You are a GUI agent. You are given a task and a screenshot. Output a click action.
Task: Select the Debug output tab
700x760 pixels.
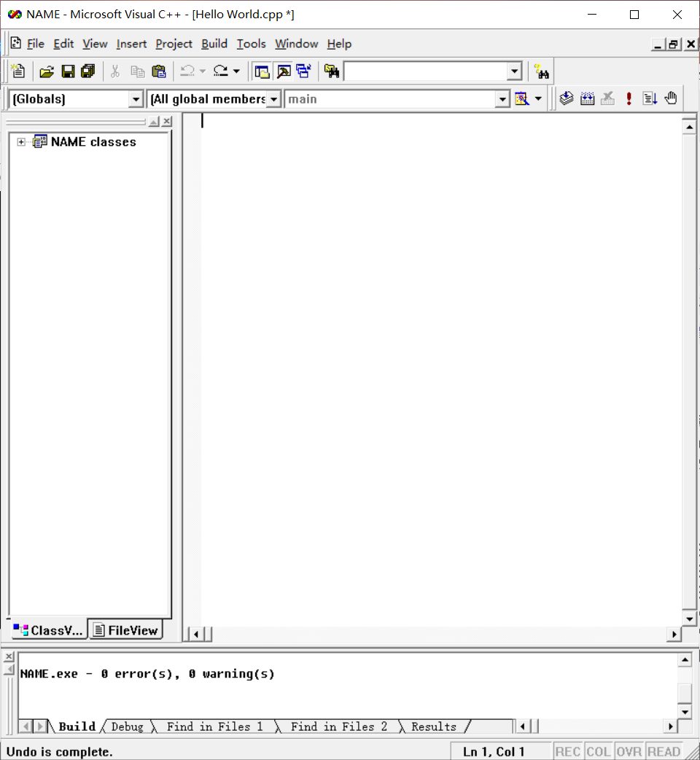tap(128, 726)
